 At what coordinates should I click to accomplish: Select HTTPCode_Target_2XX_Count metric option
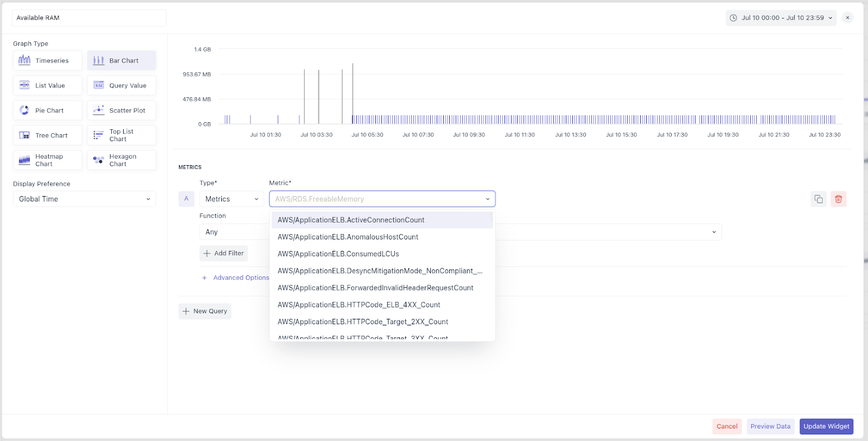pyautogui.click(x=382, y=322)
